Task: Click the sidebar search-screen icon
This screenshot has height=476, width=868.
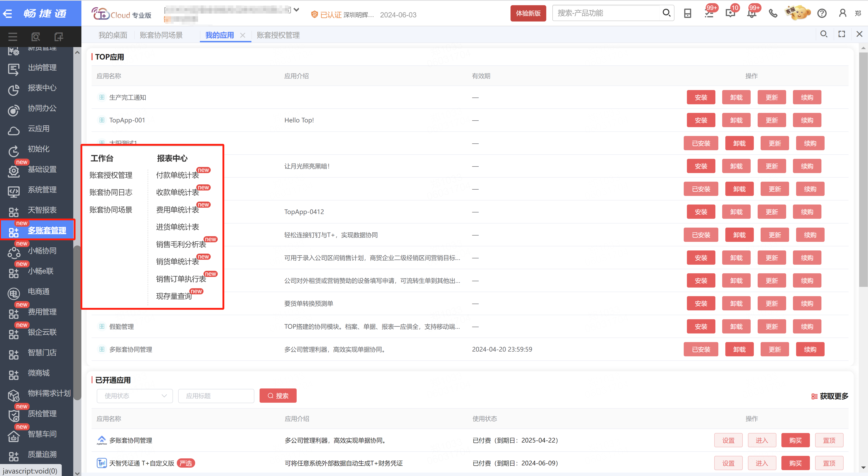Action: tap(35, 36)
